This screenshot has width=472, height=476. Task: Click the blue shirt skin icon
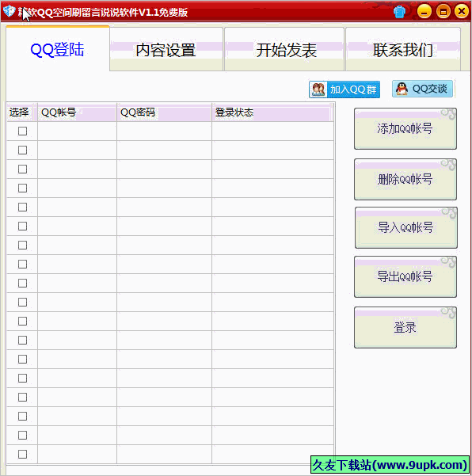pos(399,12)
